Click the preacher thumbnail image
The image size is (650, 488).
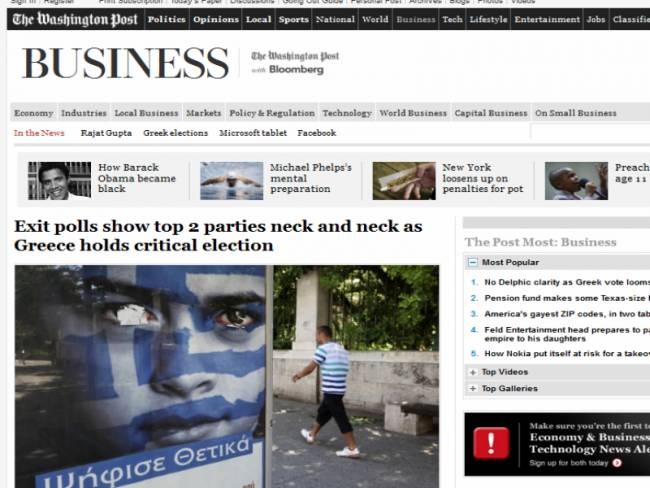[576, 181]
